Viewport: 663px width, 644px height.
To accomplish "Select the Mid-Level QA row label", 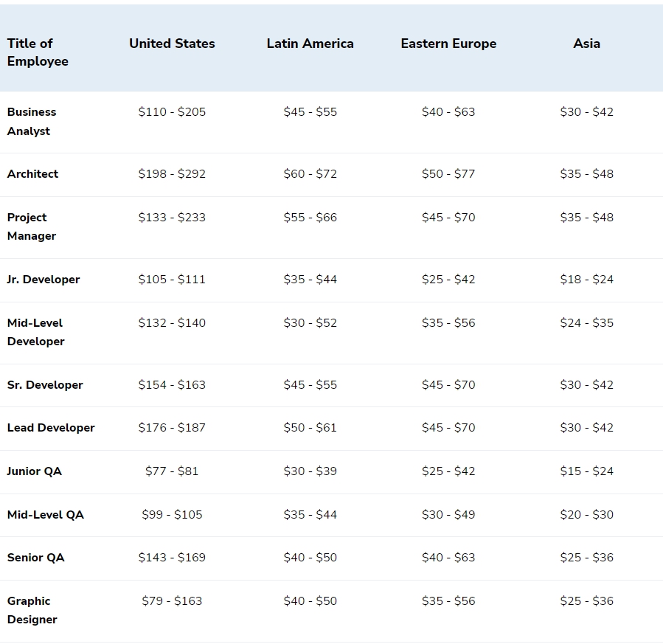I will click(x=45, y=515).
